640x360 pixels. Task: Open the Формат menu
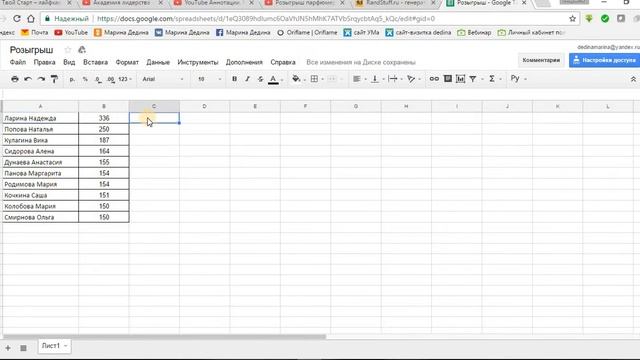127,62
